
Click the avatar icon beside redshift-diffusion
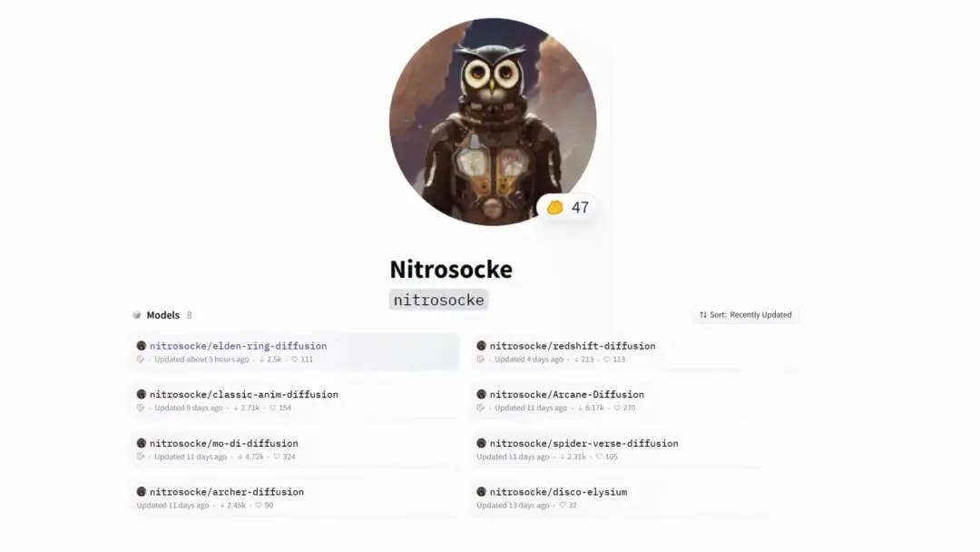click(481, 346)
